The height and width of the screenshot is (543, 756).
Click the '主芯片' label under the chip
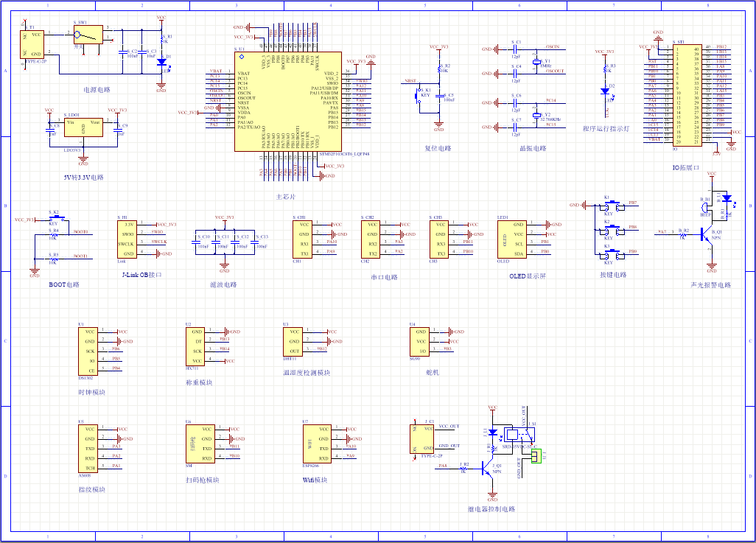[x=285, y=197]
